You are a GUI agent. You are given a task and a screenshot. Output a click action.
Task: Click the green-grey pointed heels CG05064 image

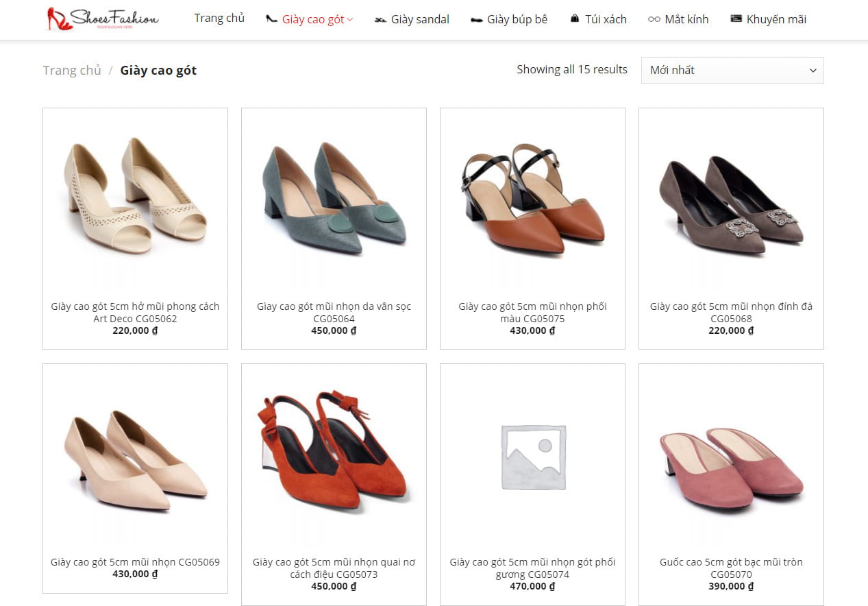(x=334, y=199)
